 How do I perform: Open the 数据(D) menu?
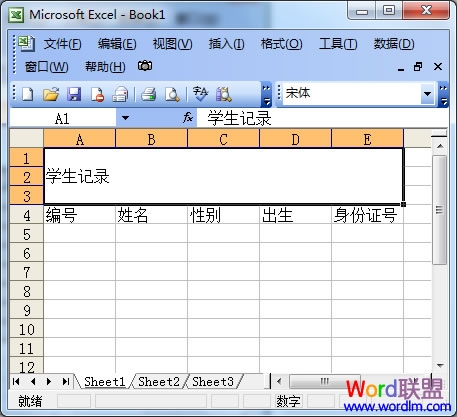click(394, 44)
